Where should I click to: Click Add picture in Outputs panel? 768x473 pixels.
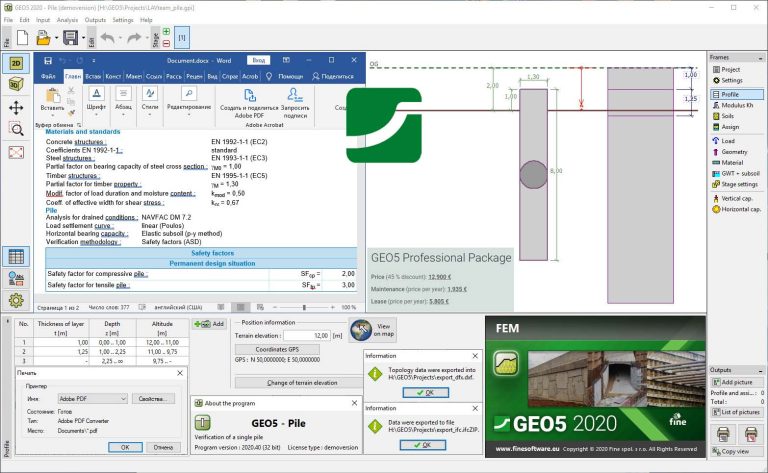(737, 382)
